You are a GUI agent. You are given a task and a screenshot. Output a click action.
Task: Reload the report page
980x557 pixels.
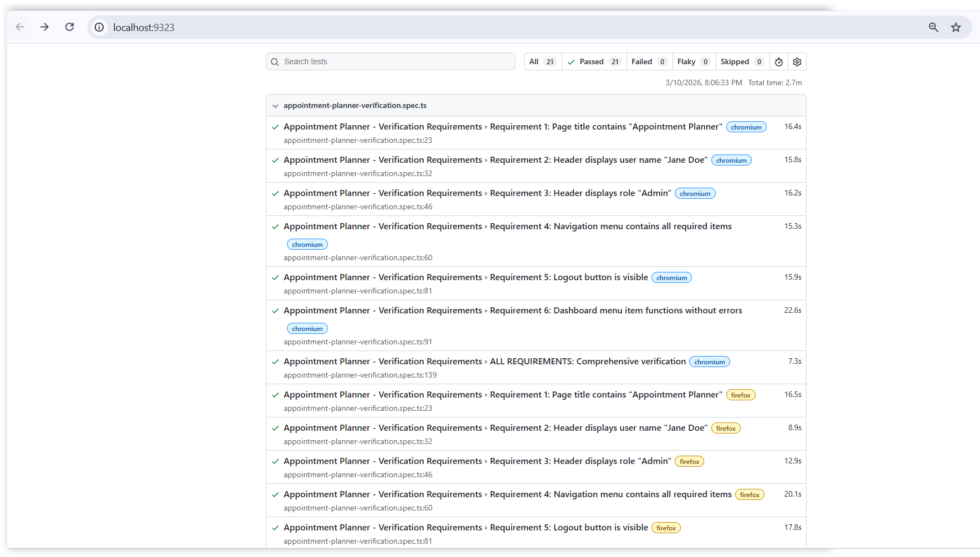coord(70,27)
